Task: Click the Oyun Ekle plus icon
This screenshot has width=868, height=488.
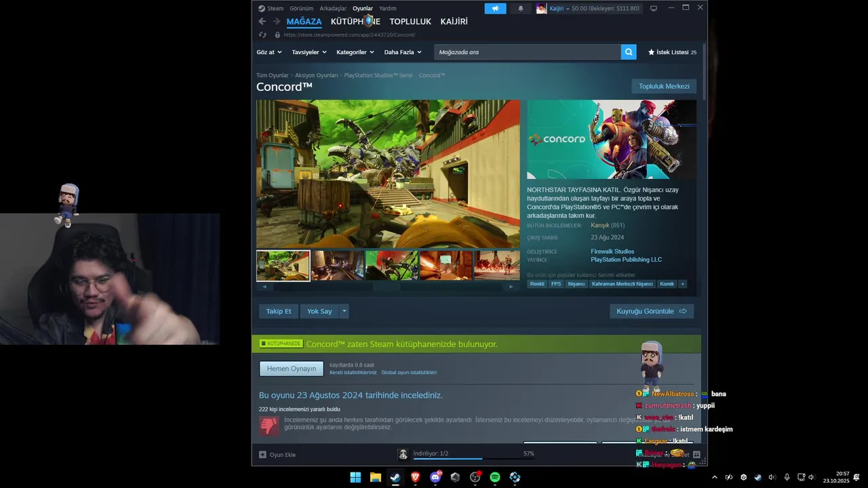Action: [x=262, y=455]
